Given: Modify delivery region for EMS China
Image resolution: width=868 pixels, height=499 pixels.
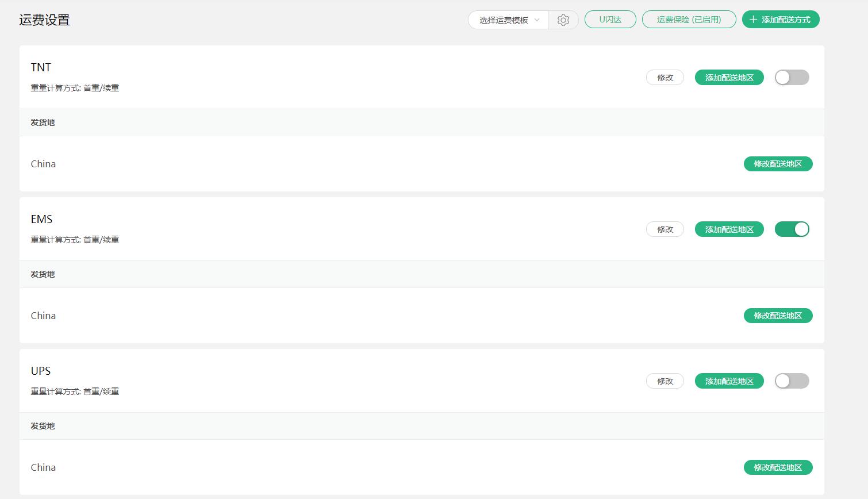Looking at the screenshot, I should click(778, 316).
